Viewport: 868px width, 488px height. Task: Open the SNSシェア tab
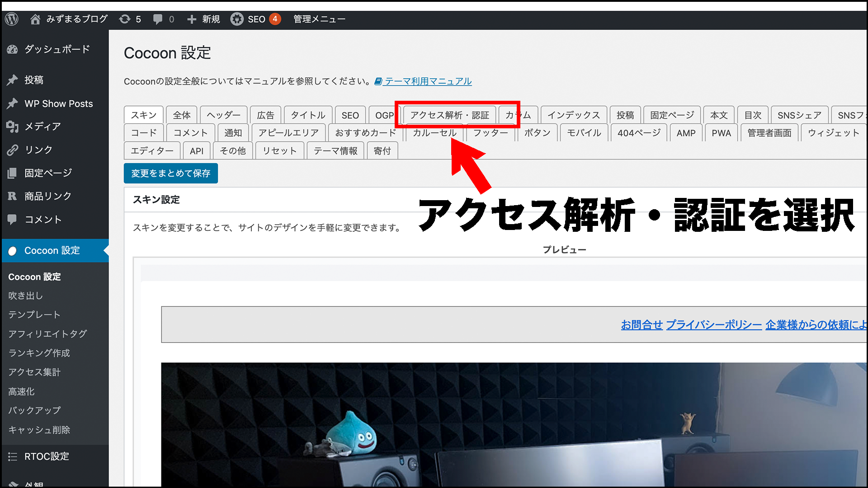[x=799, y=115]
